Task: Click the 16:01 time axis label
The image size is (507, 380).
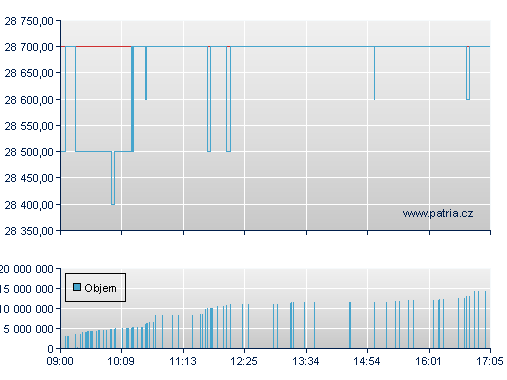Action: 428,361
